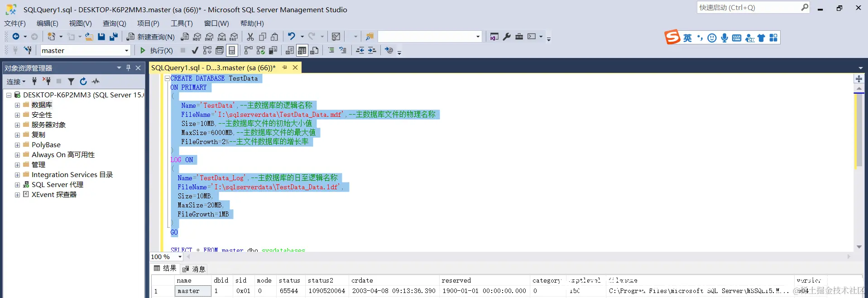This screenshot has width=868, height=298.
Task: Open the 文件(F) menu
Action: pos(15,24)
